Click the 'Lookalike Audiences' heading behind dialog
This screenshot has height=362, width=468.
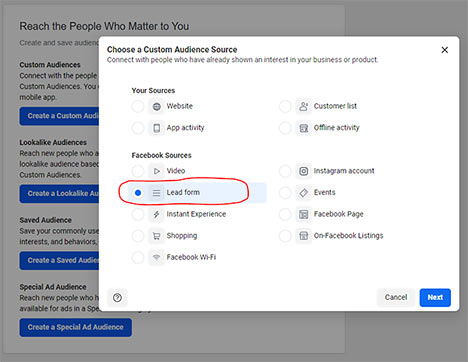(53, 142)
